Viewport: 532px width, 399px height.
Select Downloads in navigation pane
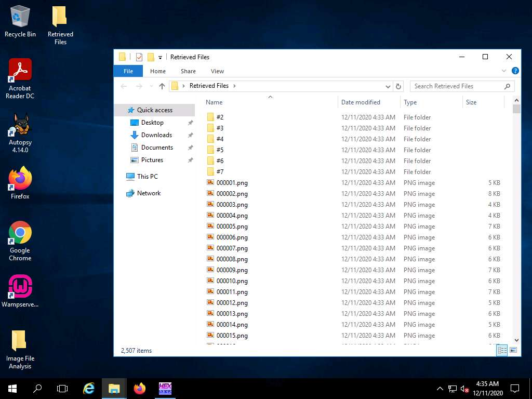(156, 135)
